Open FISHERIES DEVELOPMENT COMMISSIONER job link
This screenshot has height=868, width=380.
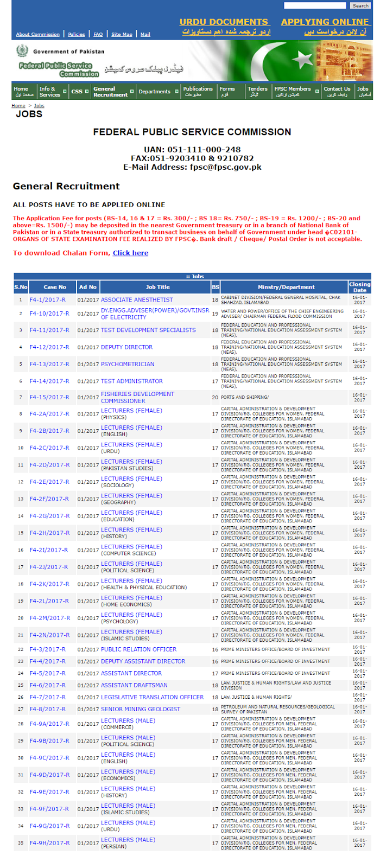[x=137, y=398]
